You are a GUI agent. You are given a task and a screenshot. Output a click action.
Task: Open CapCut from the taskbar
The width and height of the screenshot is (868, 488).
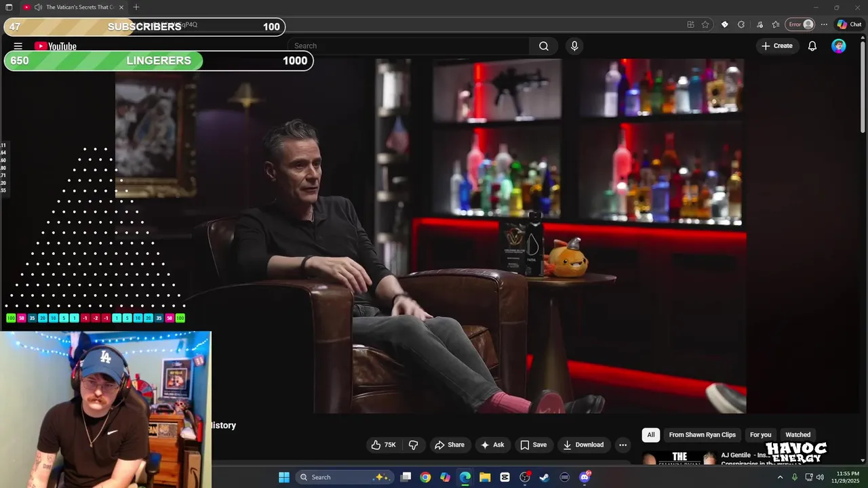[x=505, y=477]
